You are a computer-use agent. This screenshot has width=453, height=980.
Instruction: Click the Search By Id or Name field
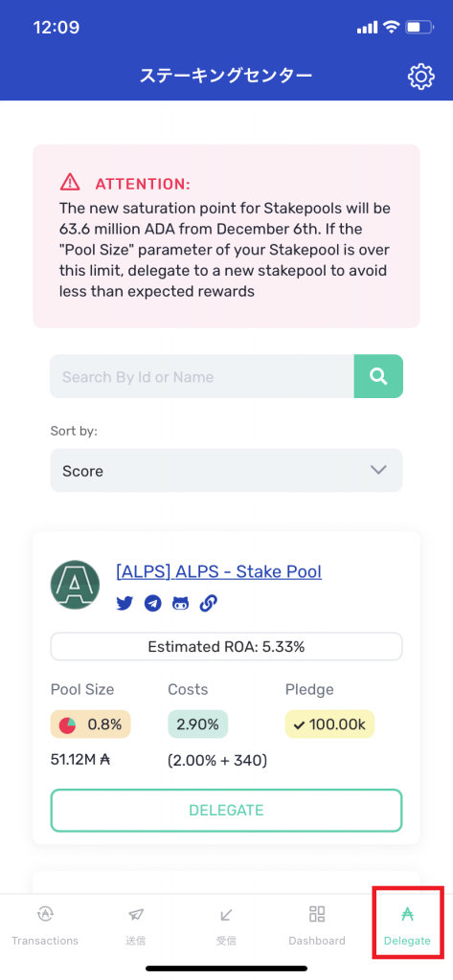(202, 376)
